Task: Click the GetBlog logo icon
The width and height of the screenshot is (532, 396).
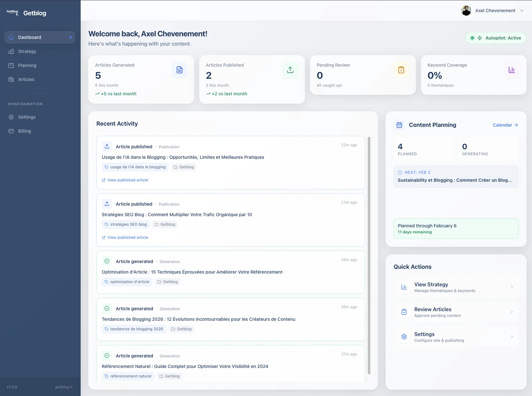Action: tap(12, 12)
